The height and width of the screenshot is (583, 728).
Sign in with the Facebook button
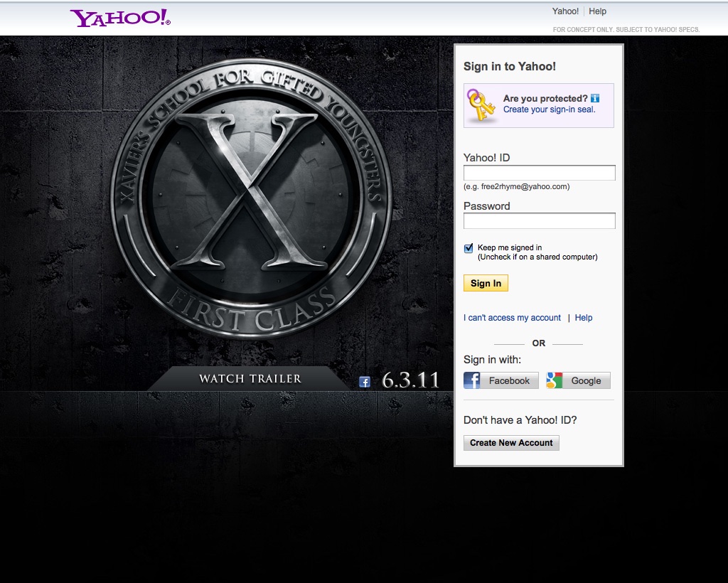501,380
